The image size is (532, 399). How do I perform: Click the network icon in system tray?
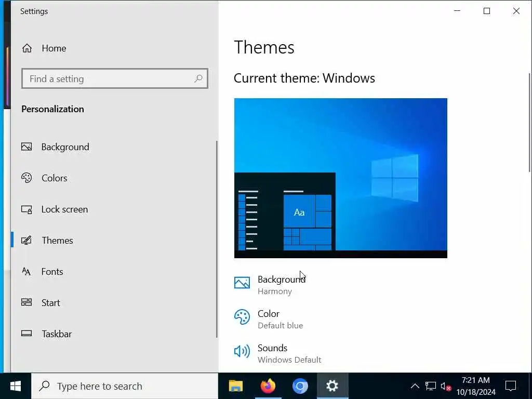(x=430, y=386)
